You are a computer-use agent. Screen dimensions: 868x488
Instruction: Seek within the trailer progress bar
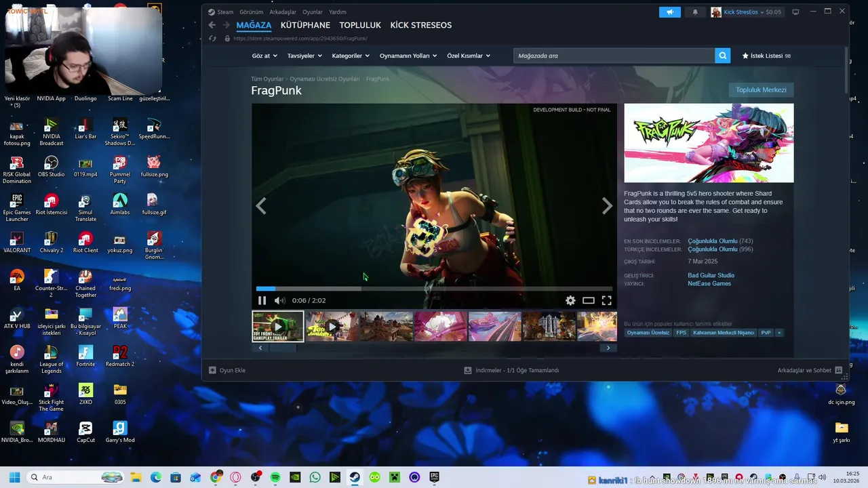tap(434, 289)
